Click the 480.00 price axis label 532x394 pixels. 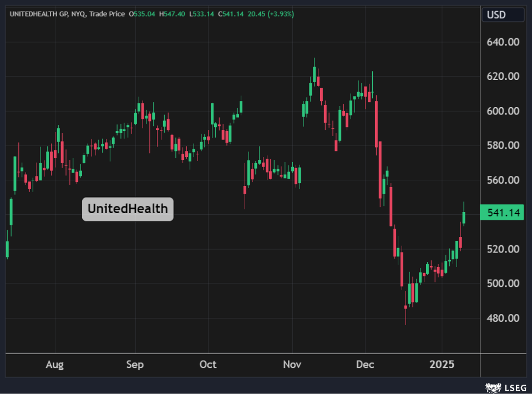[x=503, y=319]
